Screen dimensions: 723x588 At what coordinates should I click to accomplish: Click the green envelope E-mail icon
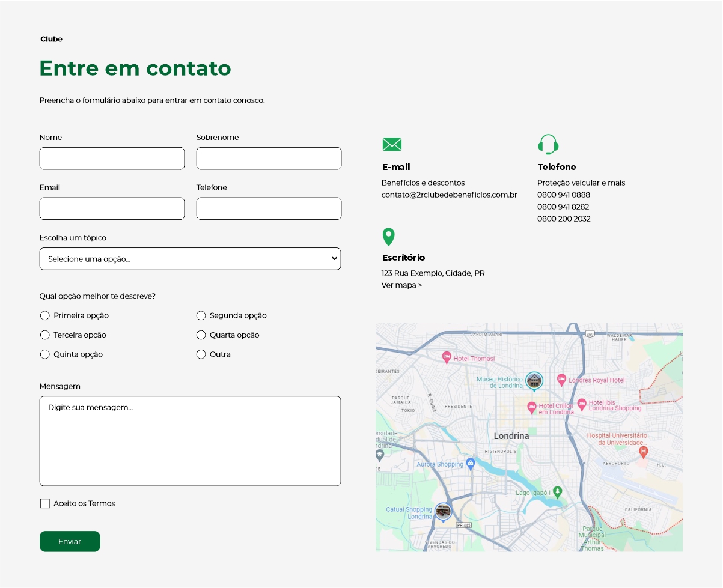(392, 144)
